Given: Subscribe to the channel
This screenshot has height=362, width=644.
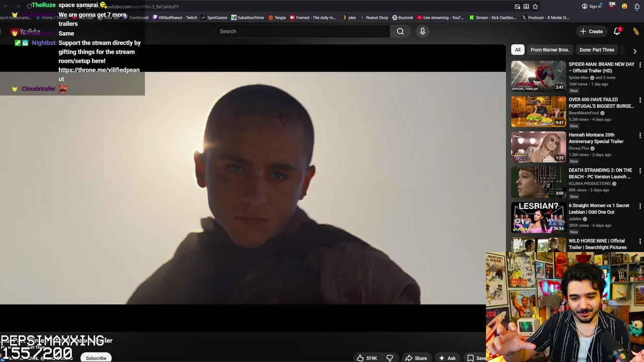Looking at the screenshot, I should click(x=96, y=358).
